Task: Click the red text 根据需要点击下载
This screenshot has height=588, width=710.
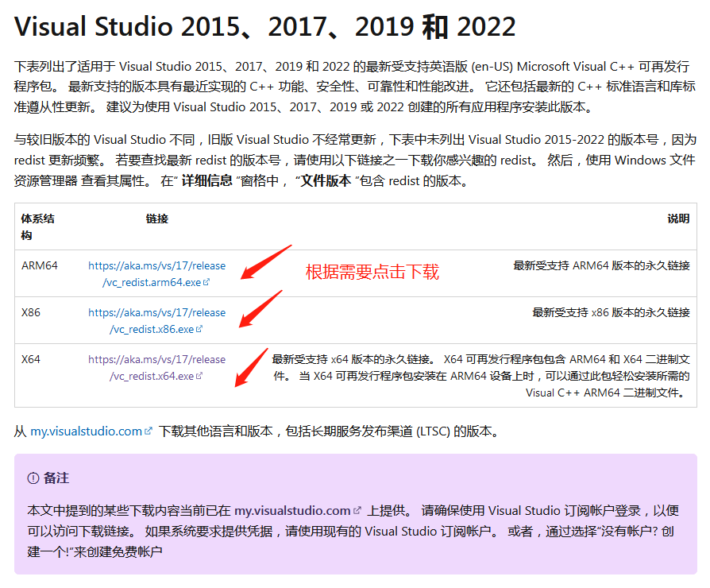Action: pyautogui.click(x=373, y=273)
